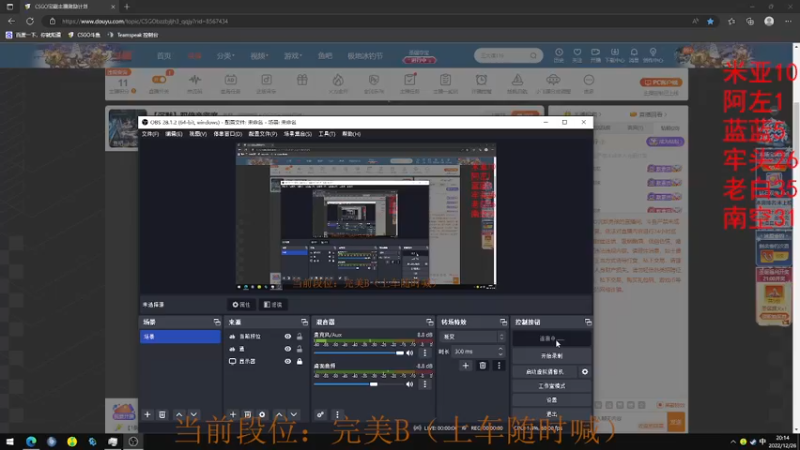Viewport: 800px width, 450px height.
Task: Click 开始录制 to start recording
Action: pos(552,356)
